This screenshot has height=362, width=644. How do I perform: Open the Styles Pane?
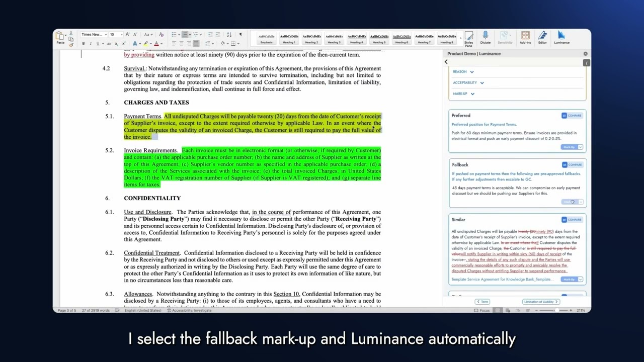point(469,38)
